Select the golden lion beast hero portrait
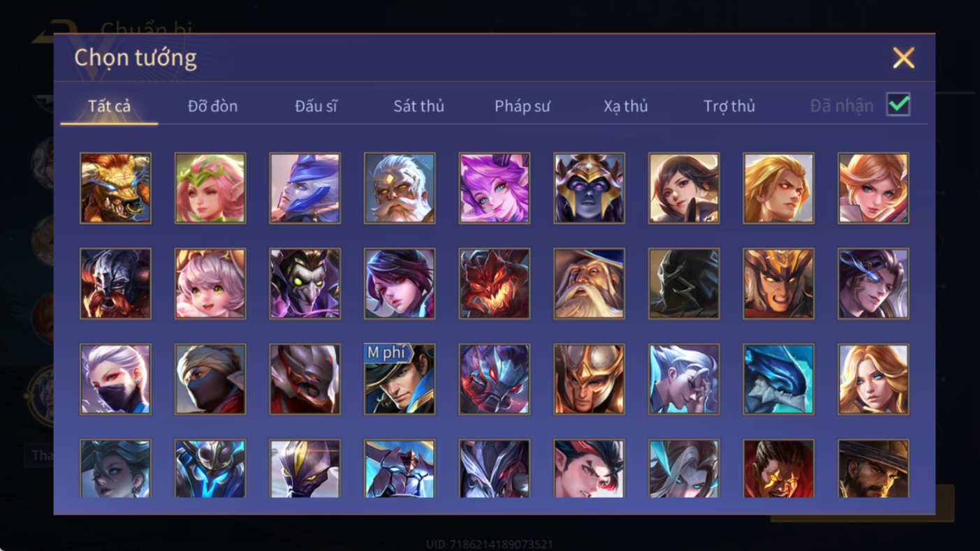The image size is (980, 551). (115, 189)
